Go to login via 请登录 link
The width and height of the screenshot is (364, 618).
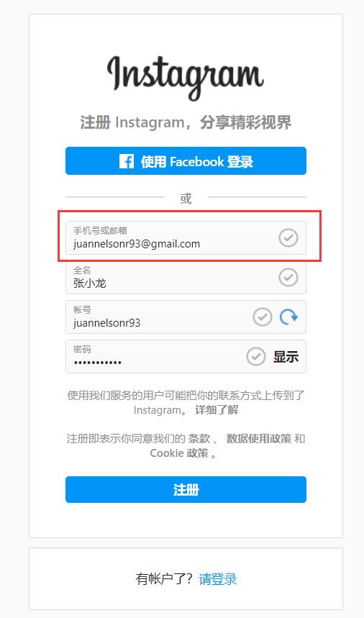[218, 579]
